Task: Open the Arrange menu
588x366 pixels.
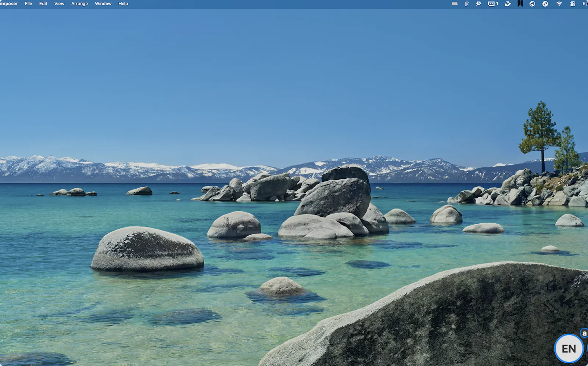Action: point(79,4)
